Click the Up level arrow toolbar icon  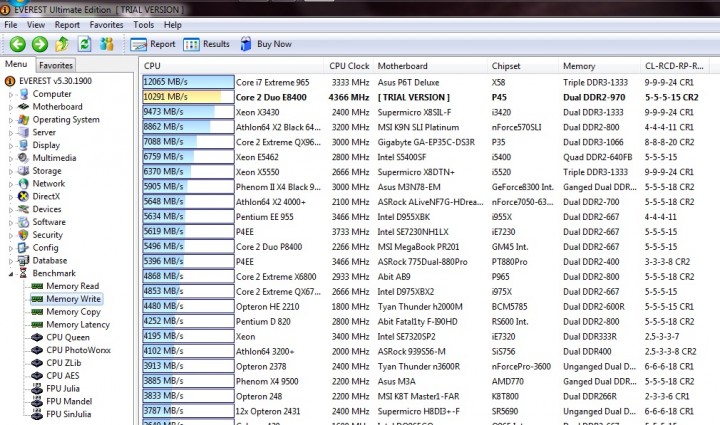[62, 44]
